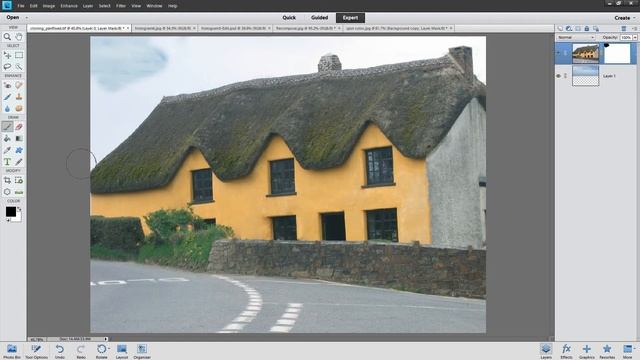Open the Favorites panel
This screenshot has height=360, width=640.
click(x=607, y=351)
